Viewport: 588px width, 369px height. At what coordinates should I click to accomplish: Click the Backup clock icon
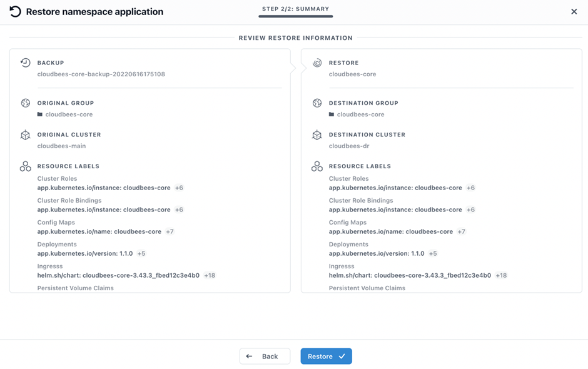pos(25,63)
